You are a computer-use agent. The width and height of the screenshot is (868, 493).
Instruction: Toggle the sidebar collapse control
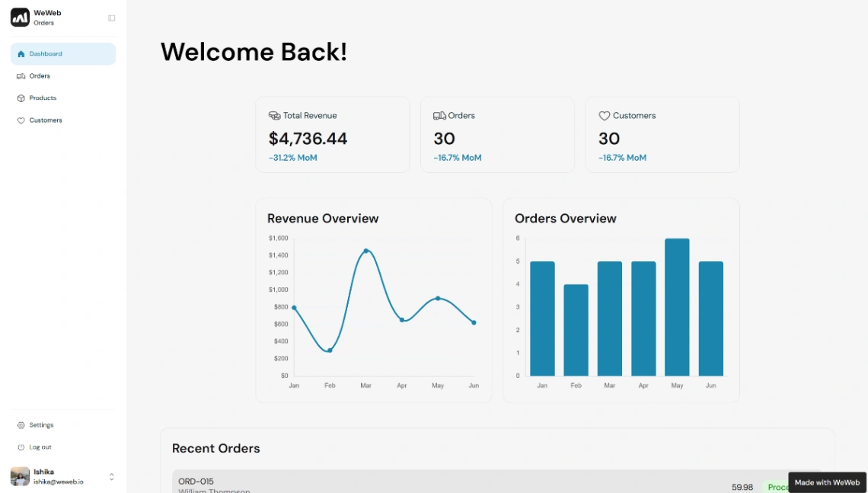click(x=111, y=17)
